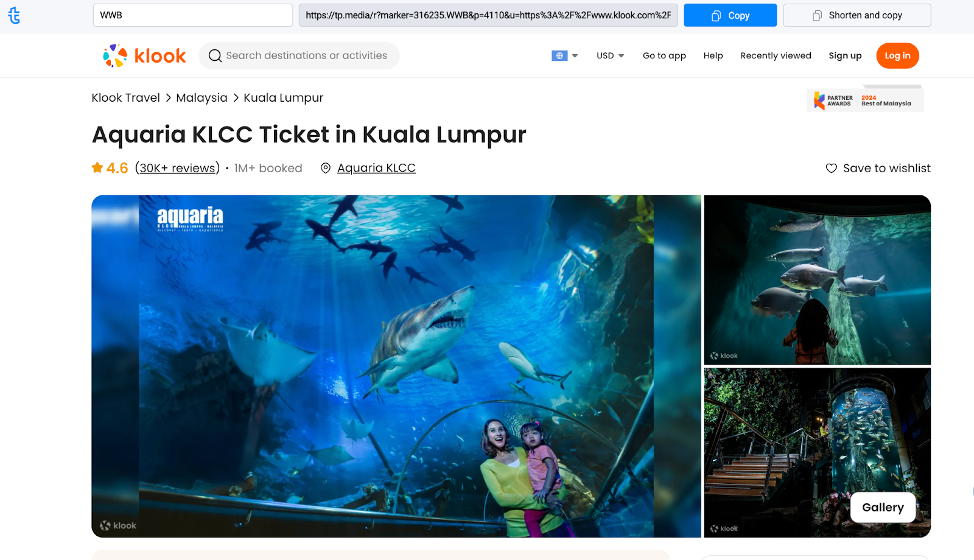Open Recently viewed menu
This screenshot has height=560, width=974.
pyautogui.click(x=776, y=56)
